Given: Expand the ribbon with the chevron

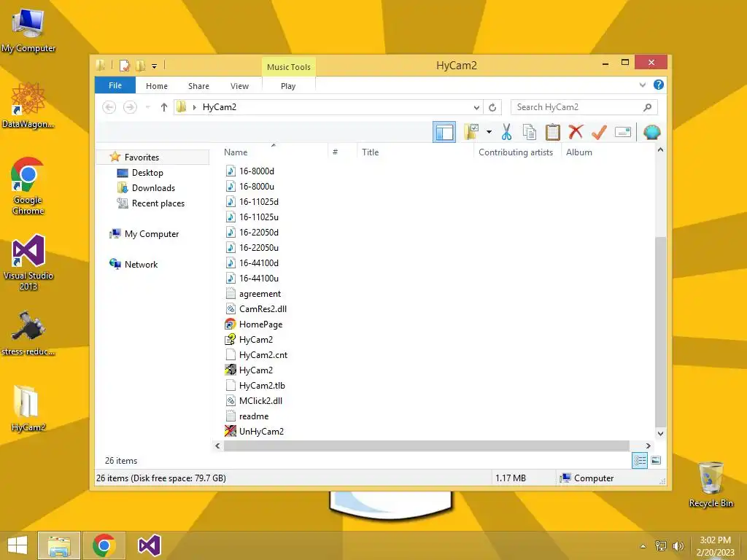Looking at the screenshot, I should pos(642,85).
